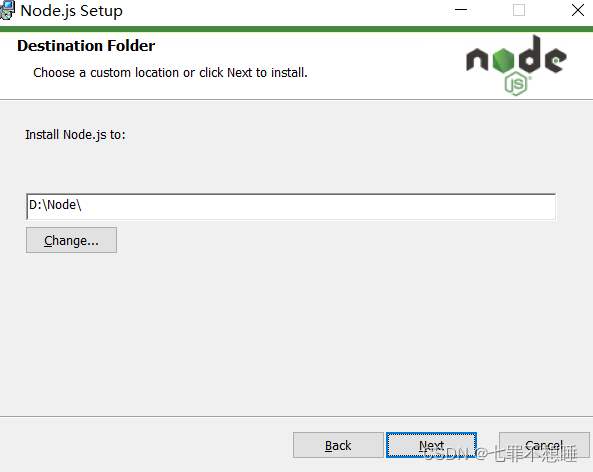Click the Next button to continue

pyautogui.click(x=431, y=445)
